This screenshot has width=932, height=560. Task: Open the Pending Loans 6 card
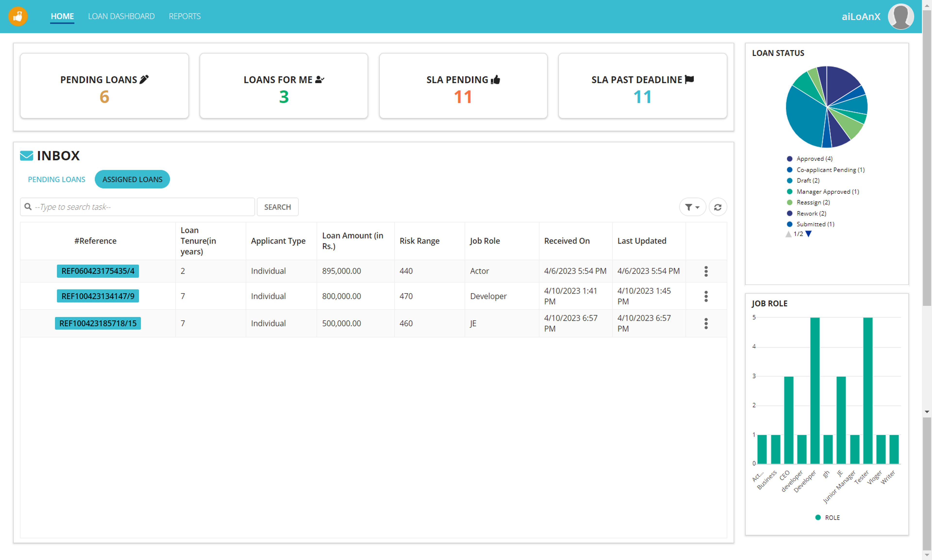pos(104,86)
